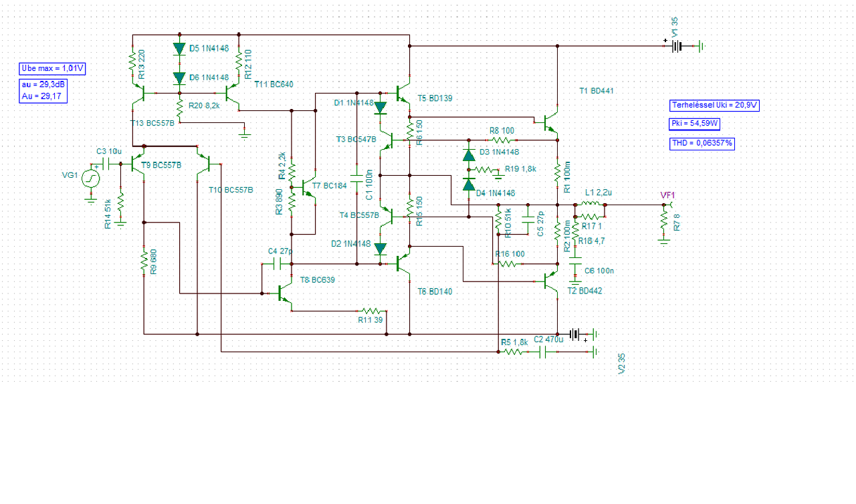Select the T1 BD441 transistor symbol
This screenshot has width=856, height=504.
tap(551, 122)
